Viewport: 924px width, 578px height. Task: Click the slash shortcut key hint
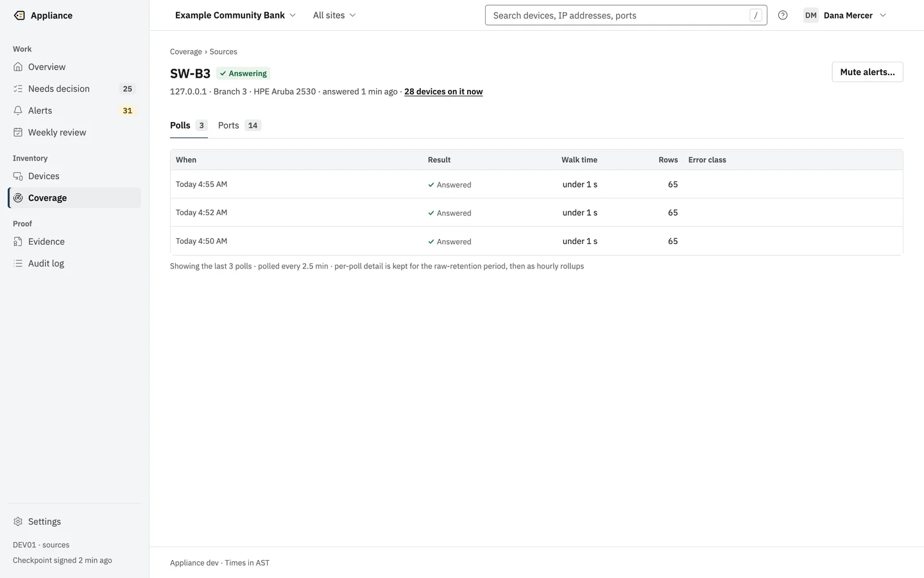[756, 15]
